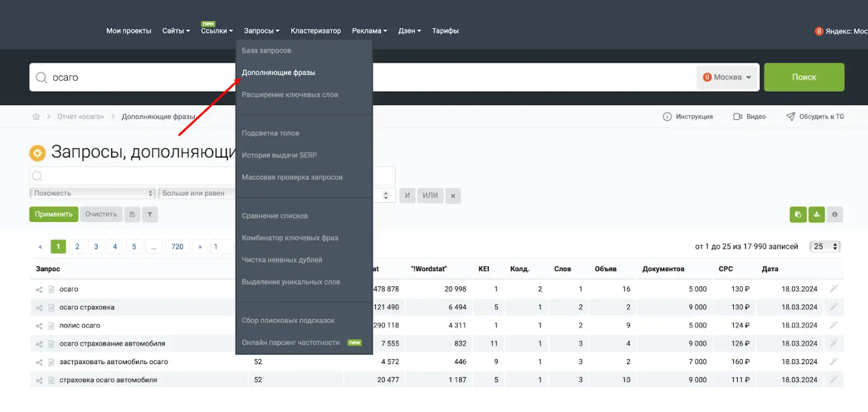Select 'Дополняющие фразы' in the Запросы menu
Image resolution: width=868 pixels, height=412 pixels.
point(278,73)
